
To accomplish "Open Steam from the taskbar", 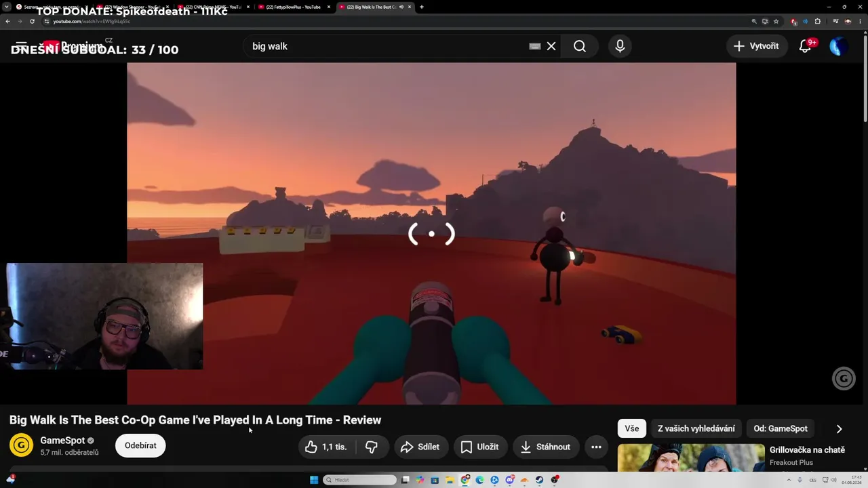I will pos(539,480).
